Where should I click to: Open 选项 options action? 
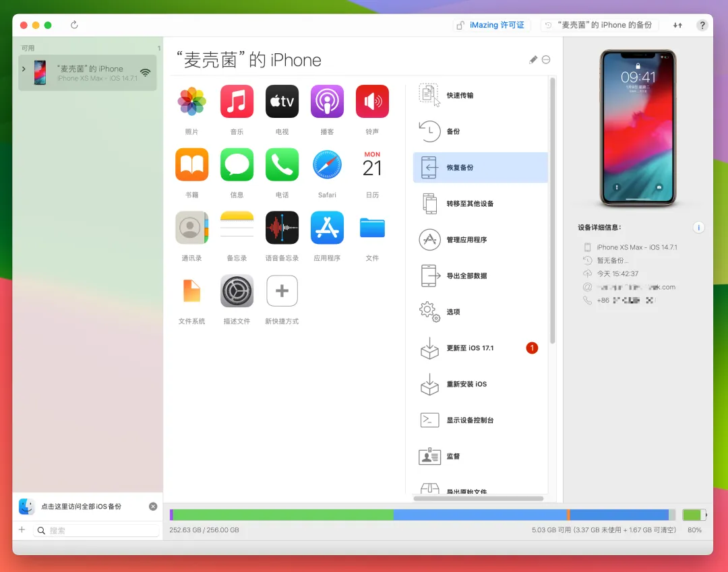tap(480, 312)
